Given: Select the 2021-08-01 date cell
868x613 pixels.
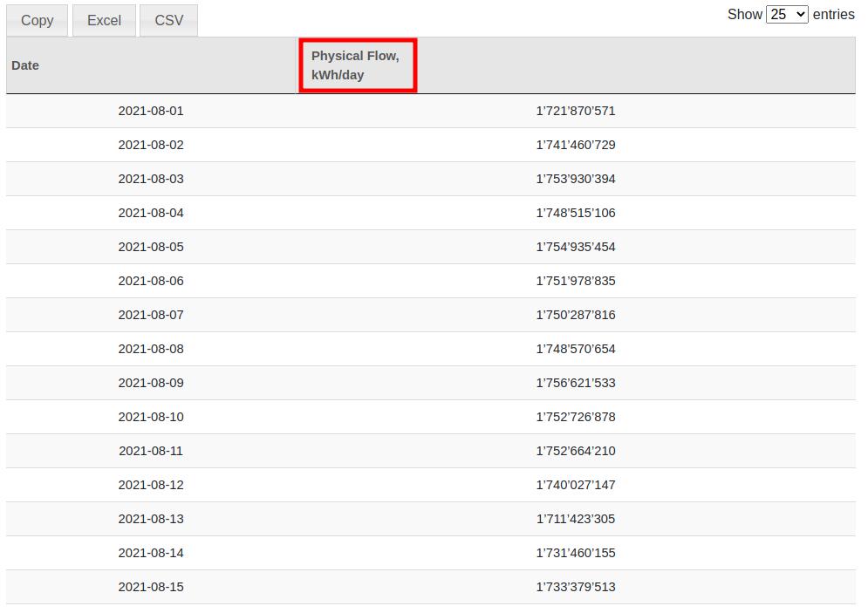Looking at the screenshot, I should click(151, 111).
